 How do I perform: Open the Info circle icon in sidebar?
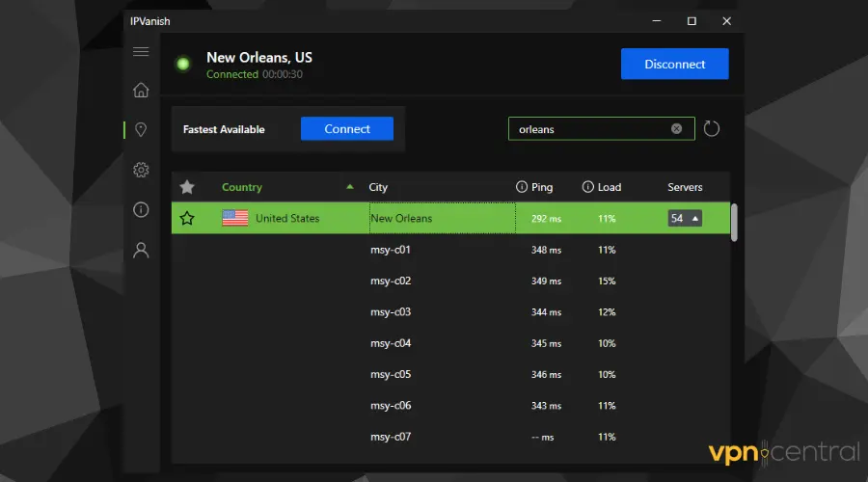point(141,210)
